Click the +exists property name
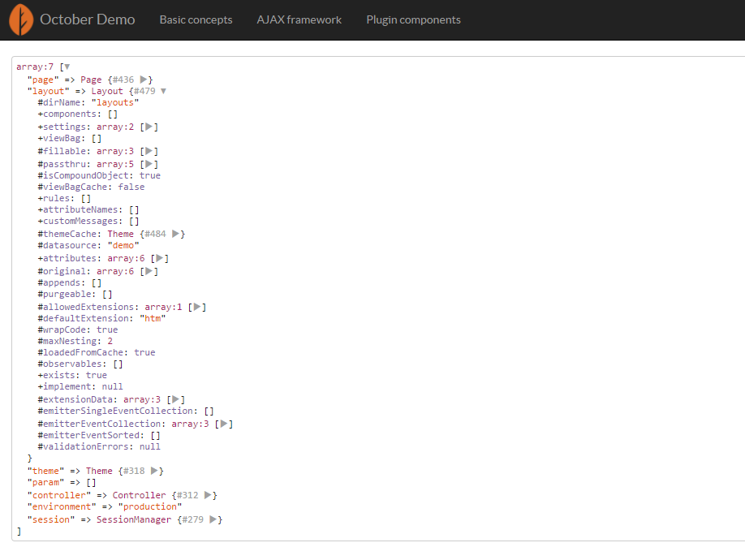 coord(59,375)
